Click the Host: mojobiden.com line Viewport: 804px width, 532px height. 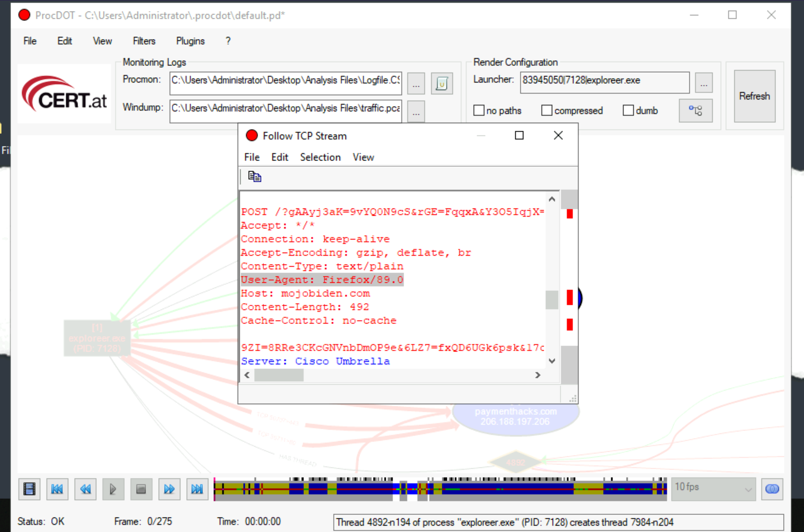tap(305, 293)
